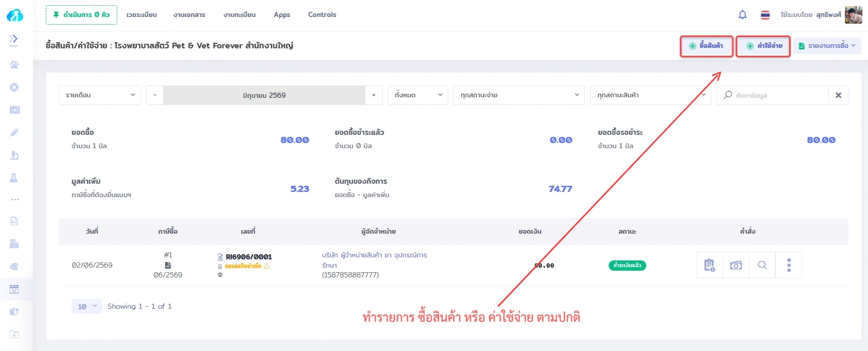Open the purchase box sidebar menu

[14, 289]
